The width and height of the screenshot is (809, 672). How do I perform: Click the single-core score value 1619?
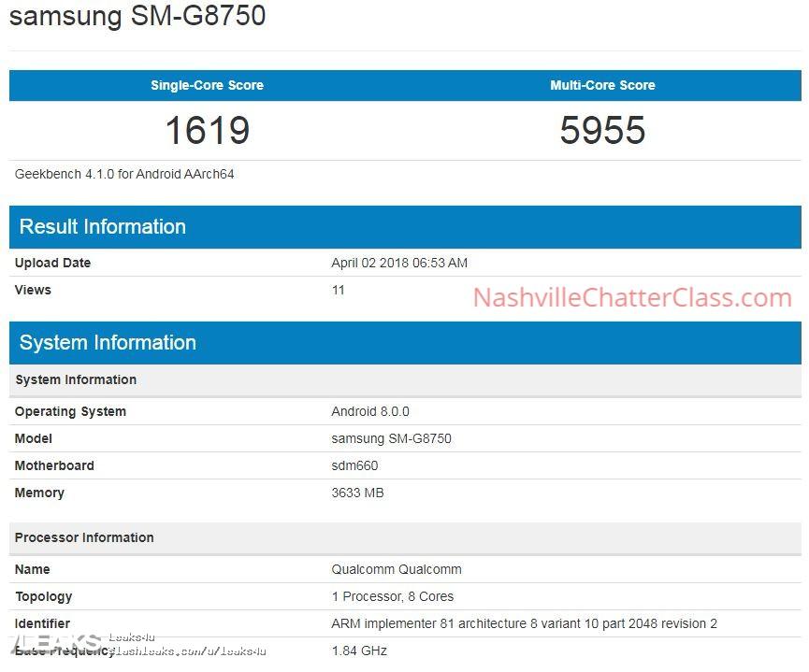[208, 130]
